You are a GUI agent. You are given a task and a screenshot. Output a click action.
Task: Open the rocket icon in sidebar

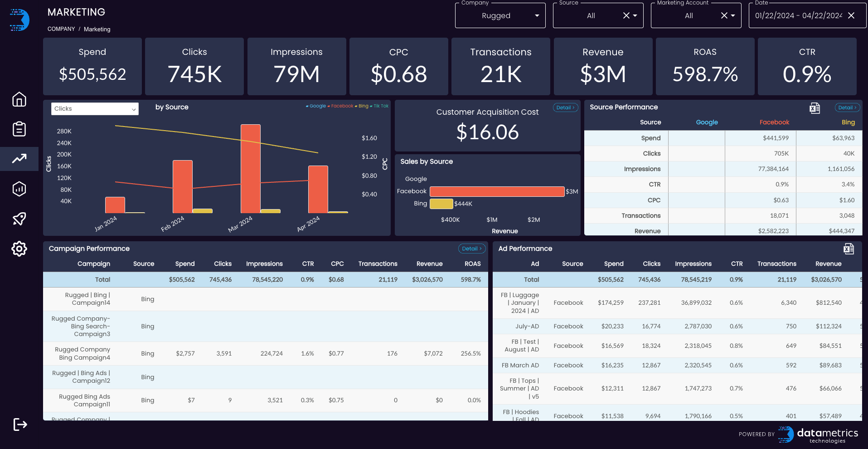19,219
